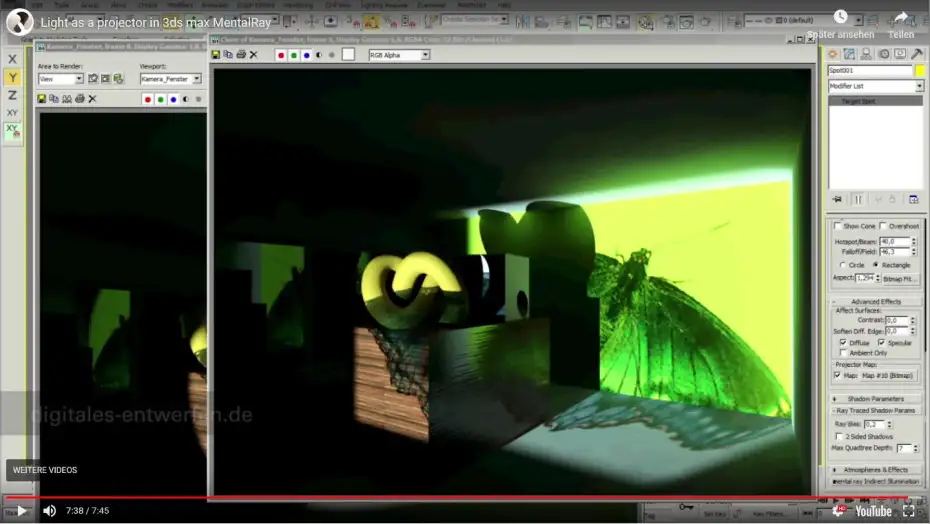Image resolution: width=930 pixels, height=524 pixels.
Task: Open the Modifier List dropdown
Action: (875, 87)
